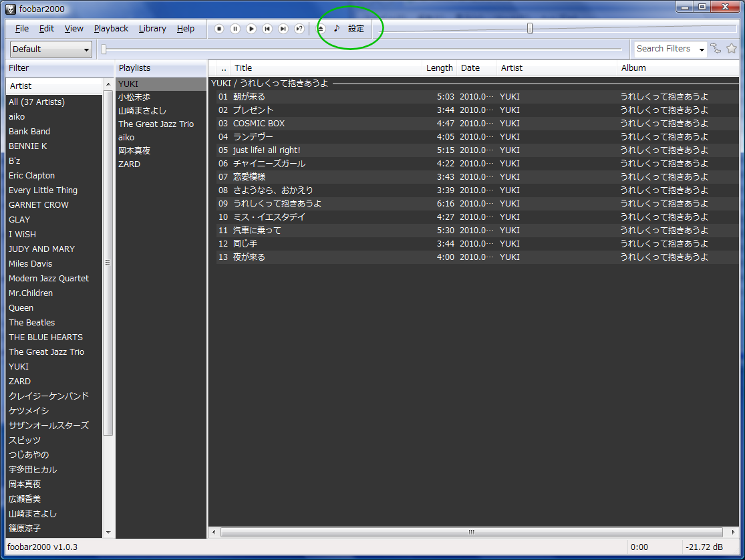
Task: Click the Search Filters input field
Action: click(665, 49)
